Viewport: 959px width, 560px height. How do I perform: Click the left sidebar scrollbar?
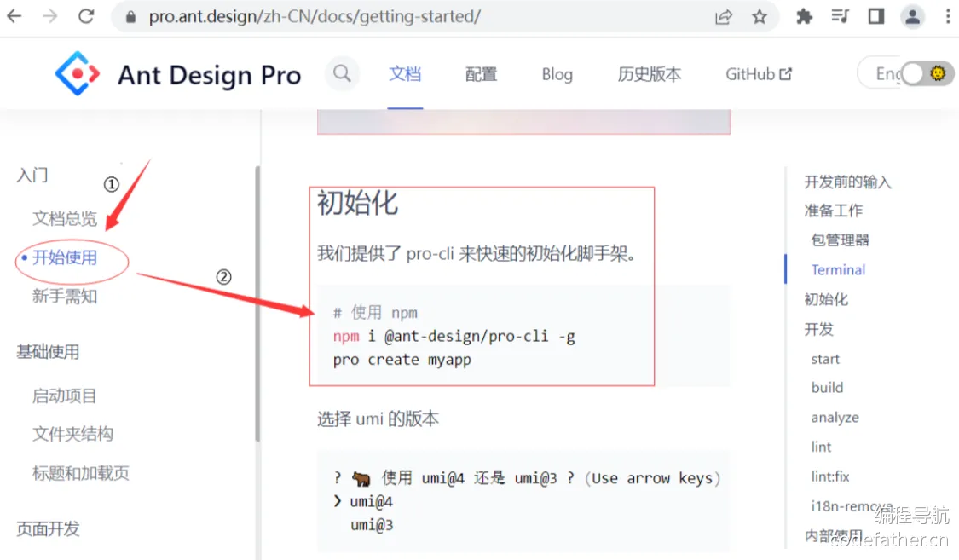(257, 303)
